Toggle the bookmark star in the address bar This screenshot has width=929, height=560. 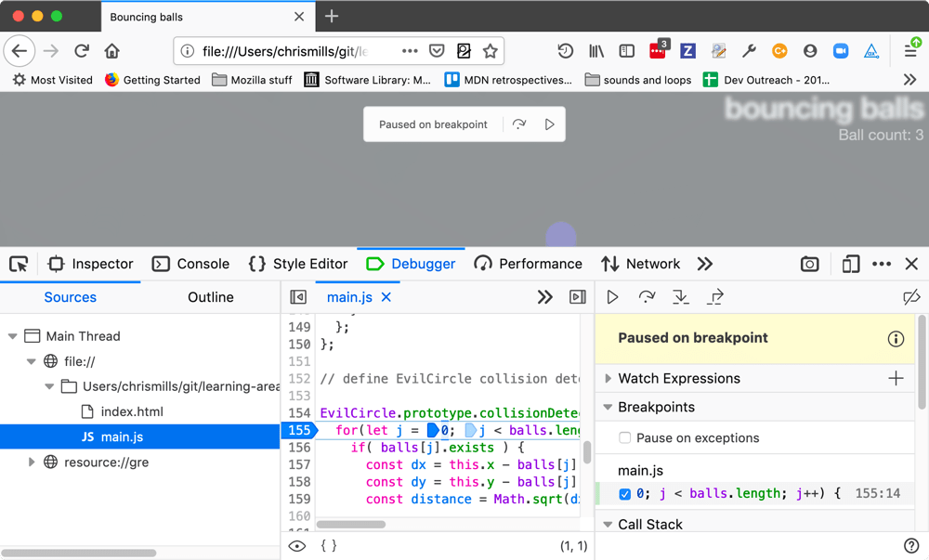[491, 51]
